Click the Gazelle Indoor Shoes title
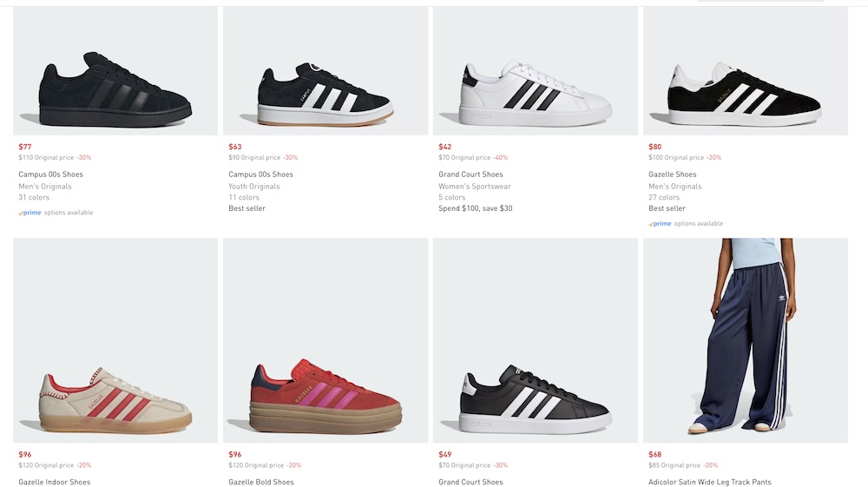868x487 pixels. pyautogui.click(x=55, y=482)
